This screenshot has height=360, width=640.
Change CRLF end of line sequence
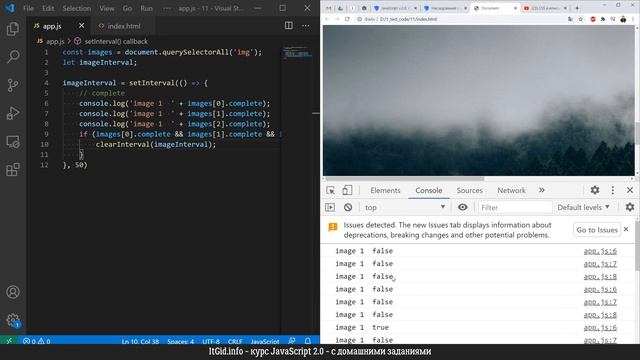(235, 341)
